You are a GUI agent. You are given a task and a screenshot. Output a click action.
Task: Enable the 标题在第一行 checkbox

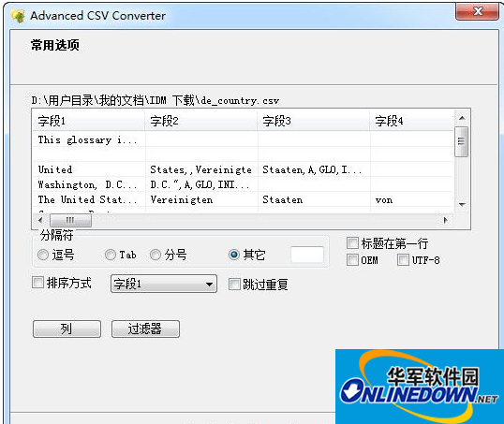click(x=352, y=243)
